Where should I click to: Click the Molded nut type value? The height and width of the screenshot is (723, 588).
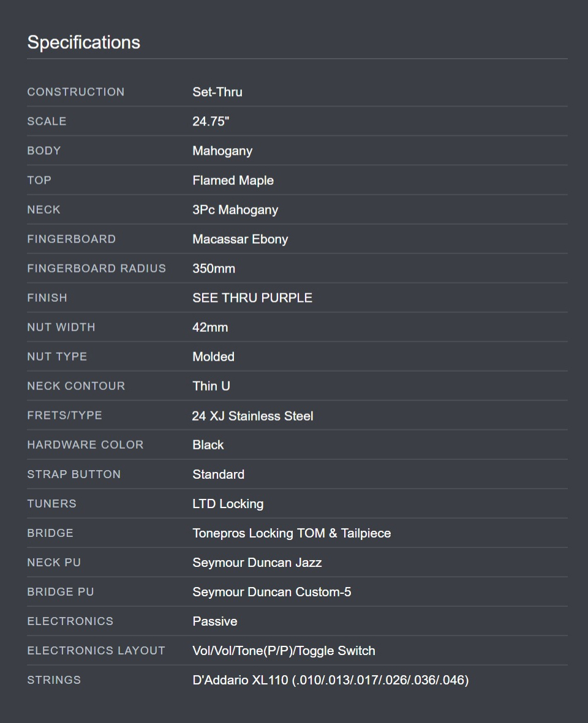(x=213, y=356)
